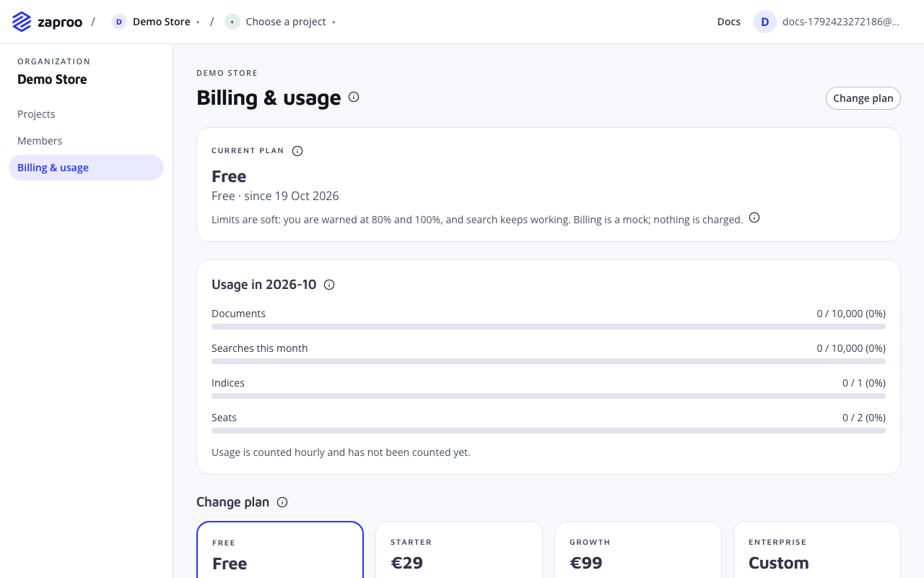Click the info icon beside Current Plan
Screen dimensions: 924x578
pos(297,151)
